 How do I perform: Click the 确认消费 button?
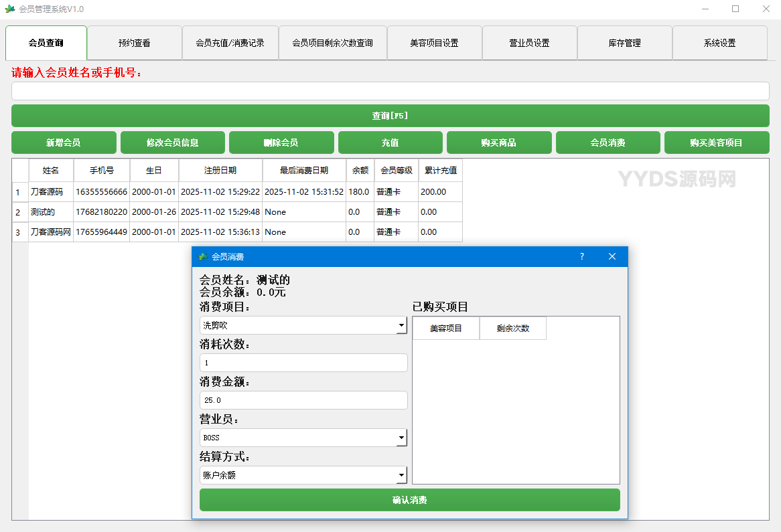(409, 500)
